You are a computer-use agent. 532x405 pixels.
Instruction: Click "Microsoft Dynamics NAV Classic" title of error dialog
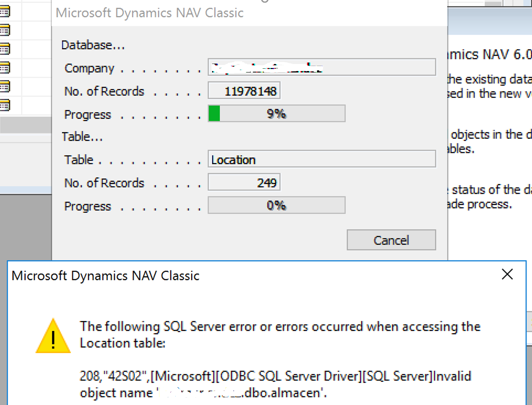(105, 276)
